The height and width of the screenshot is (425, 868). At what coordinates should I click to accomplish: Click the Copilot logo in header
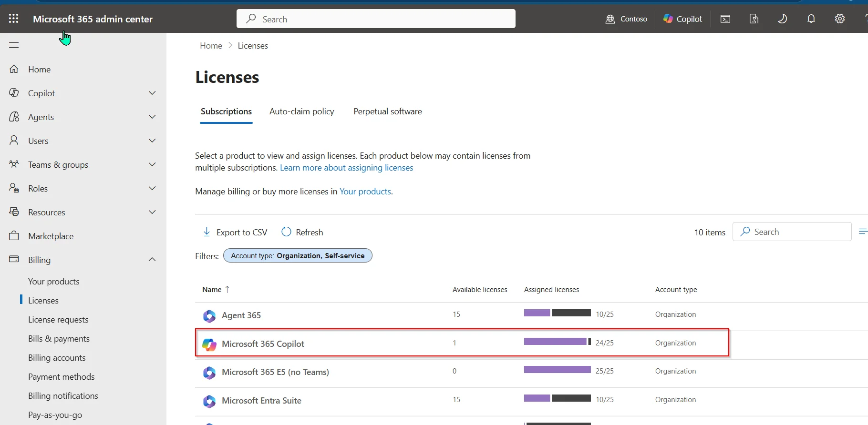pos(668,19)
